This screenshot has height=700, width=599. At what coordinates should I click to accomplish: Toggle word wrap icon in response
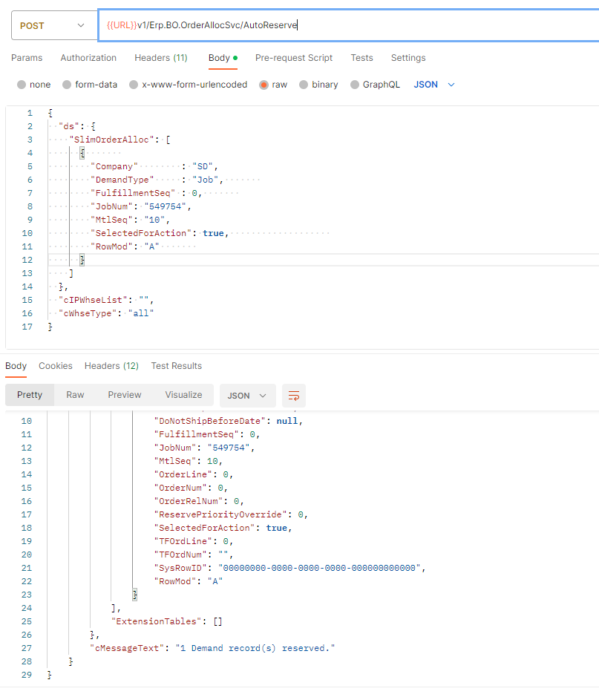point(294,396)
